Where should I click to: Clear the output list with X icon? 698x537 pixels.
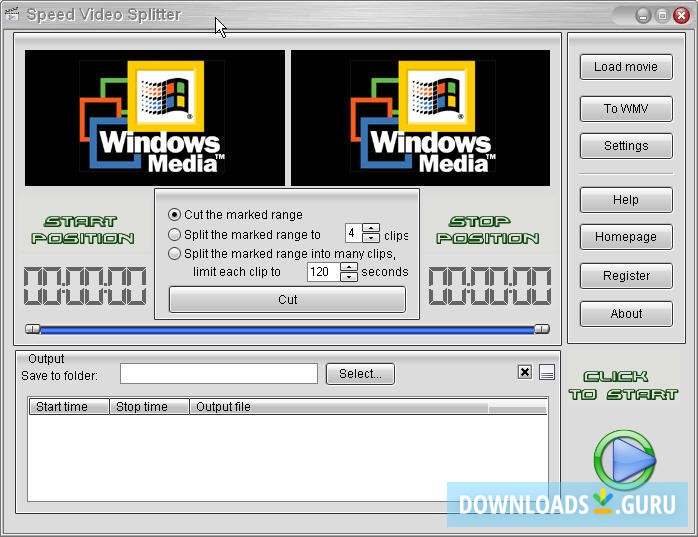pyautogui.click(x=525, y=372)
